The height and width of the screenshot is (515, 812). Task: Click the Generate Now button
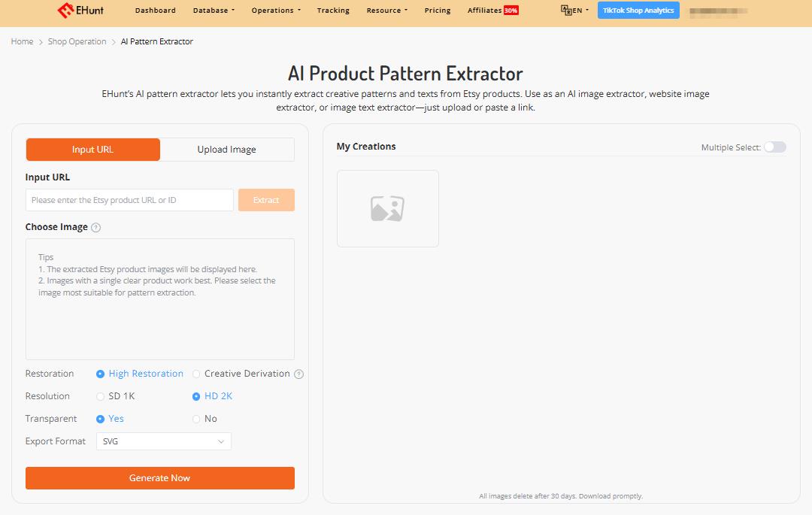pos(160,478)
